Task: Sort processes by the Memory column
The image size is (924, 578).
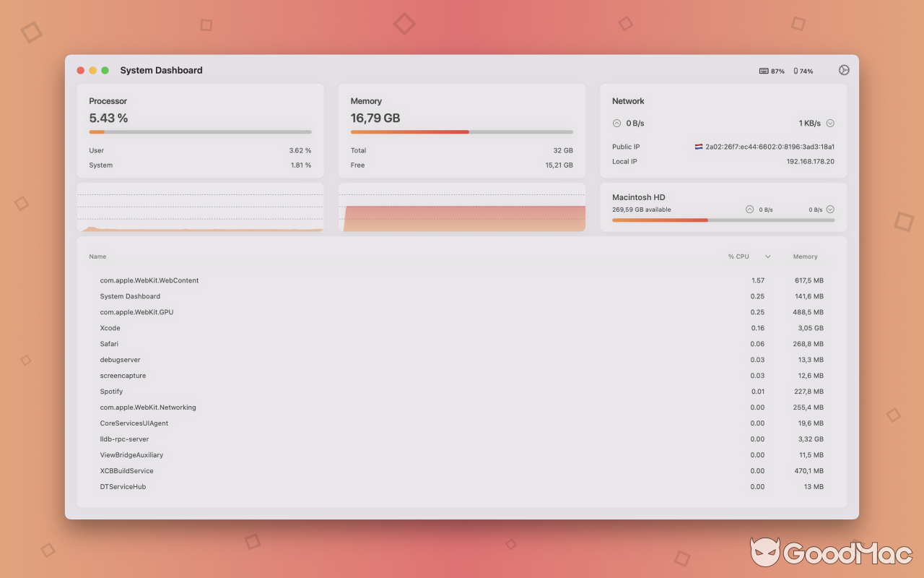Action: [x=804, y=256]
